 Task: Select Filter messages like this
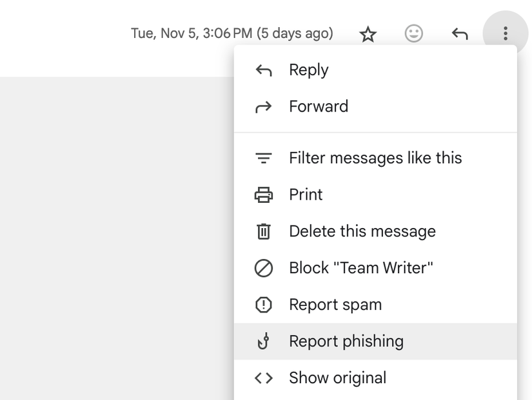pyautogui.click(x=375, y=157)
